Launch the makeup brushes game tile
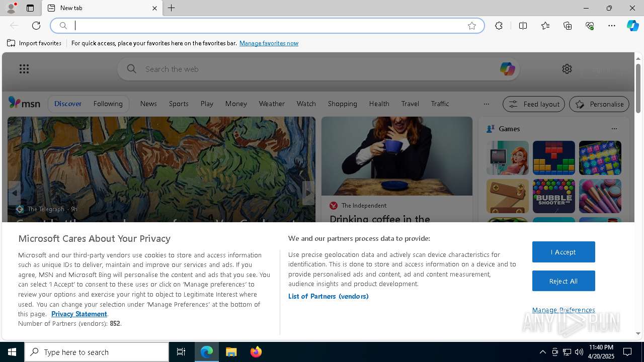This screenshot has width=644, height=362. point(600,196)
